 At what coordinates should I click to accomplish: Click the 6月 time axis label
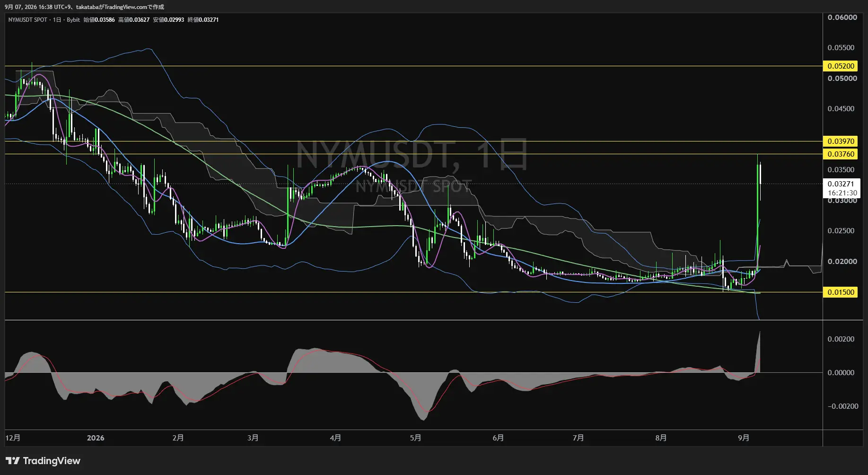coord(498,438)
